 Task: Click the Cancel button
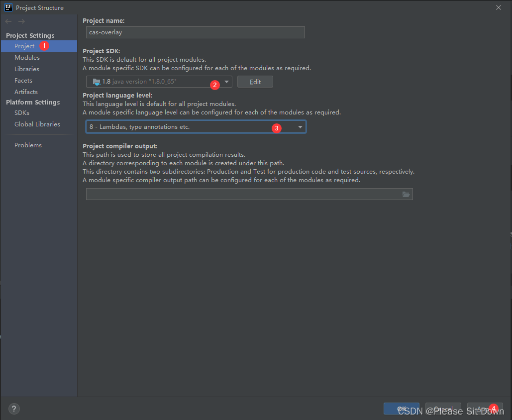pyautogui.click(x=443, y=409)
